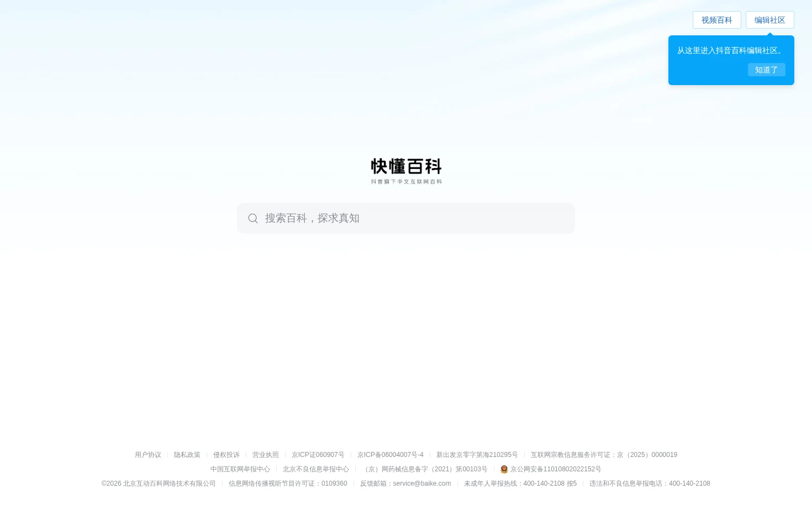Image resolution: width=812 pixels, height=510 pixels.
Task: Open （京）网药械信息备字 link
Action: click(425, 469)
